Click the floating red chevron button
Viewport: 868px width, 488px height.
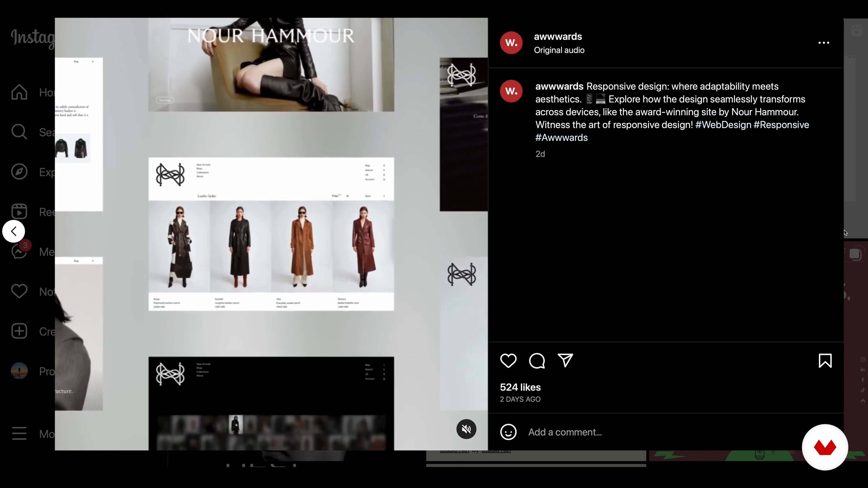click(825, 447)
